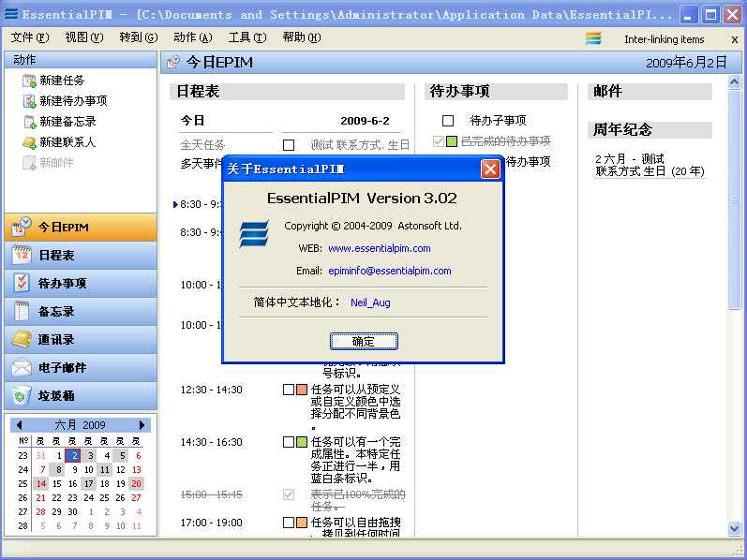The height and width of the screenshot is (560, 747).
Task: Click the Inter-linking items tip text
Action: pos(665,39)
